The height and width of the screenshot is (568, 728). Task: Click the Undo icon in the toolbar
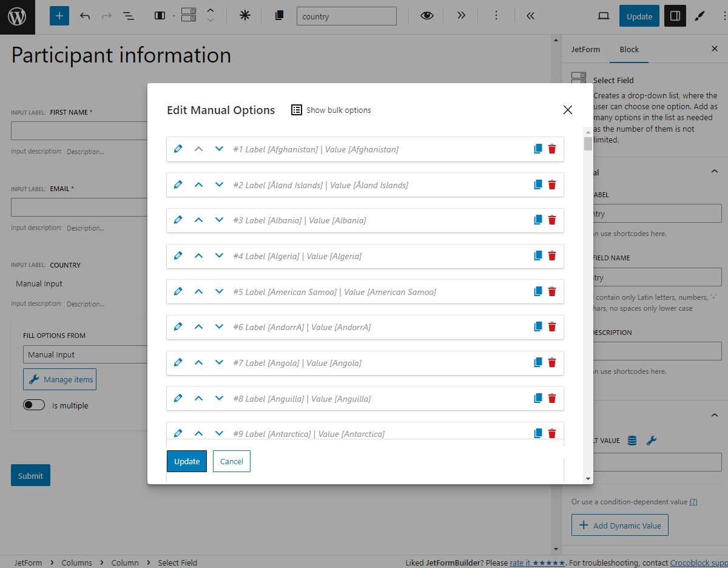pos(86,16)
